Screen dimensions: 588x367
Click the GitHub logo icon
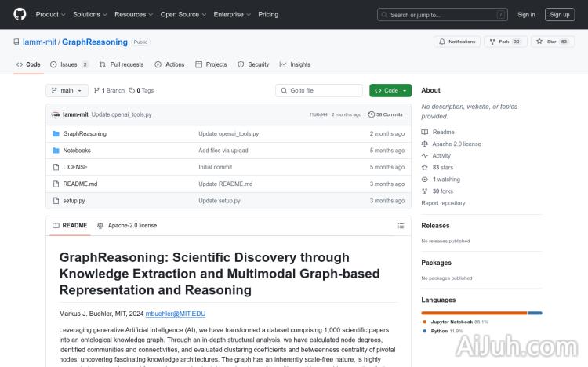20,14
